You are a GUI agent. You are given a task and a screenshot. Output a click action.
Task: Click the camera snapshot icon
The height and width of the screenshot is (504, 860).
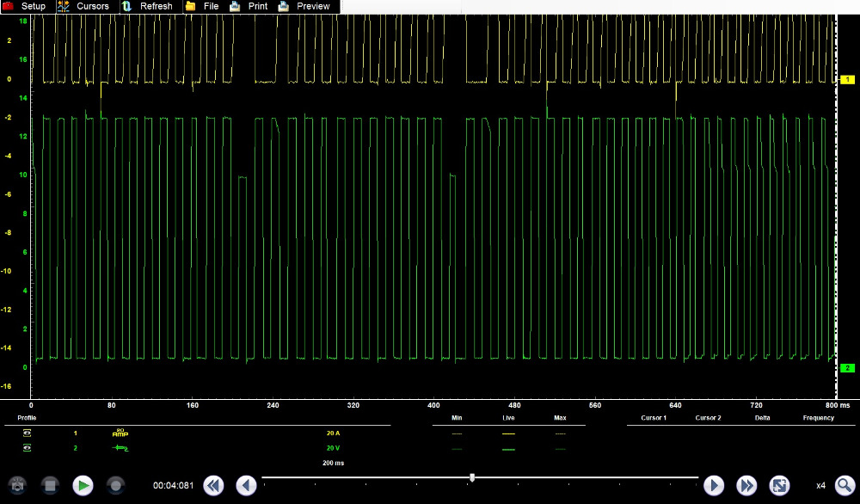pyautogui.click(x=17, y=485)
